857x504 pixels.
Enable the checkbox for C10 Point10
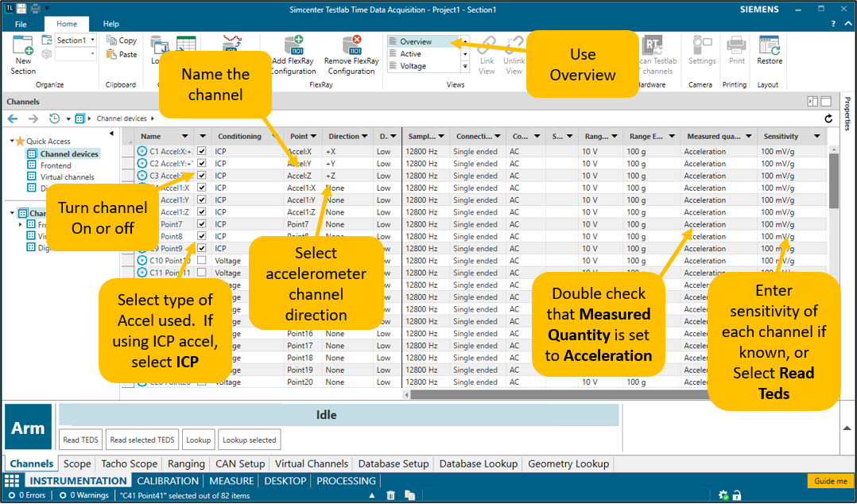(x=202, y=261)
